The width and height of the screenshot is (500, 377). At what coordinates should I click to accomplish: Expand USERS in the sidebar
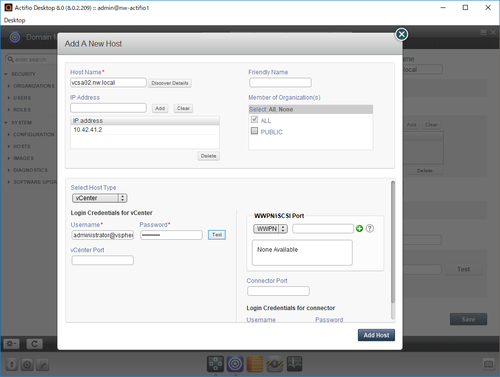pyautogui.click(x=9, y=98)
